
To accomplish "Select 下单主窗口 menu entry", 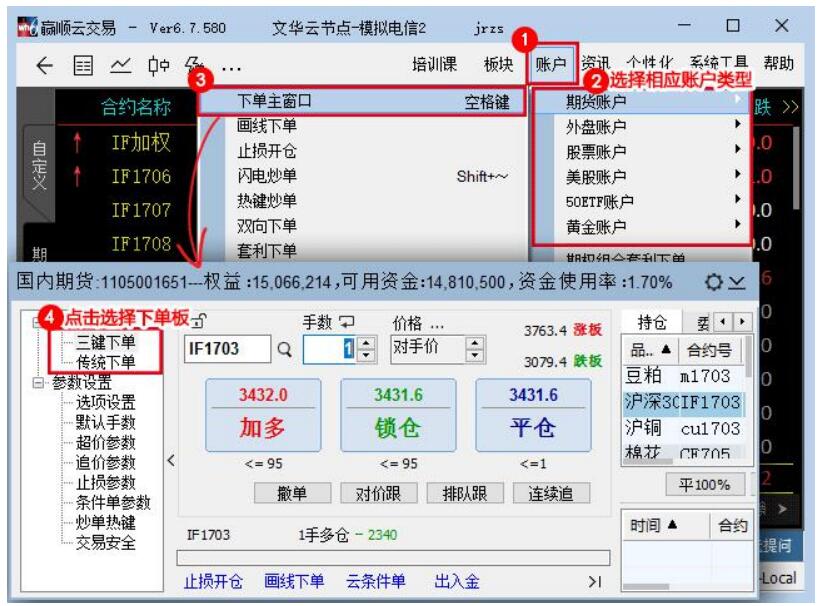I will pyautogui.click(x=361, y=101).
